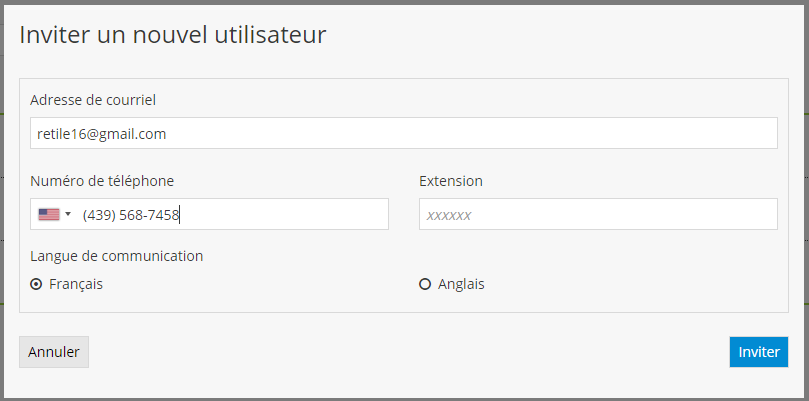
Task: Click the "Extension" field label
Action: click(x=450, y=181)
